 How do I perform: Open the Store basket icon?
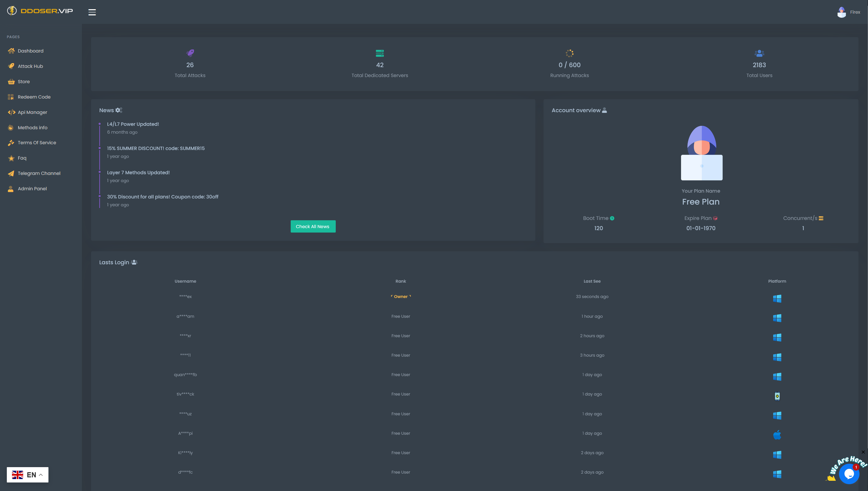click(x=11, y=81)
